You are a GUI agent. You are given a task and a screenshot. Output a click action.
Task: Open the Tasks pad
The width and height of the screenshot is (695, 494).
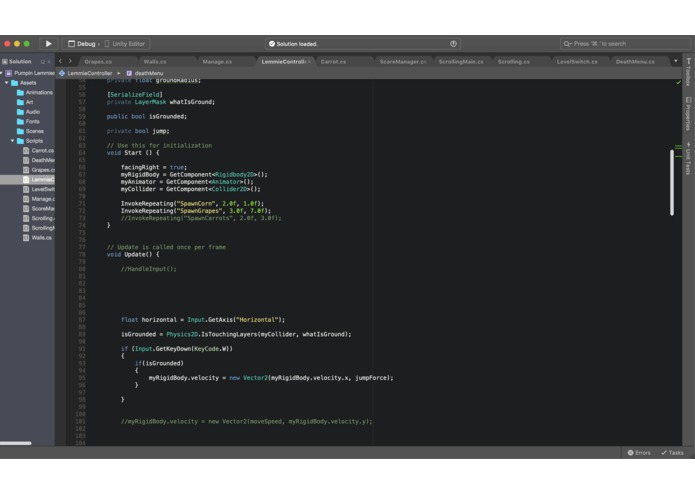[672, 453]
